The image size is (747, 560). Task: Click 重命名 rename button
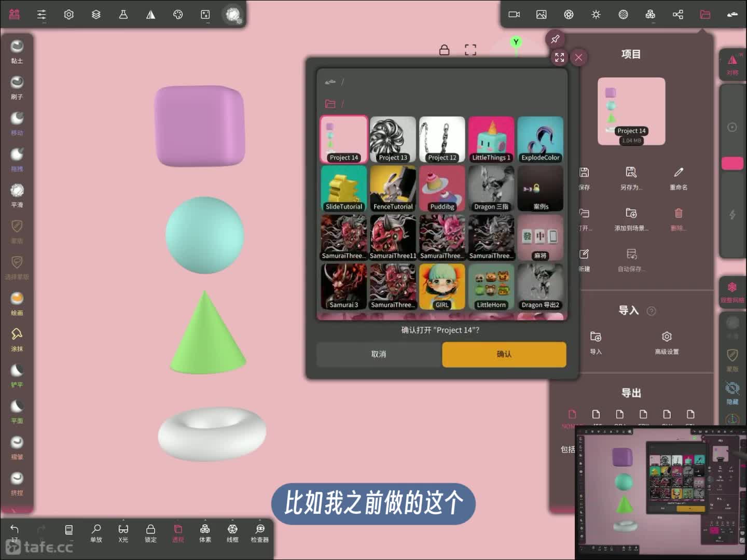point(679,178)
